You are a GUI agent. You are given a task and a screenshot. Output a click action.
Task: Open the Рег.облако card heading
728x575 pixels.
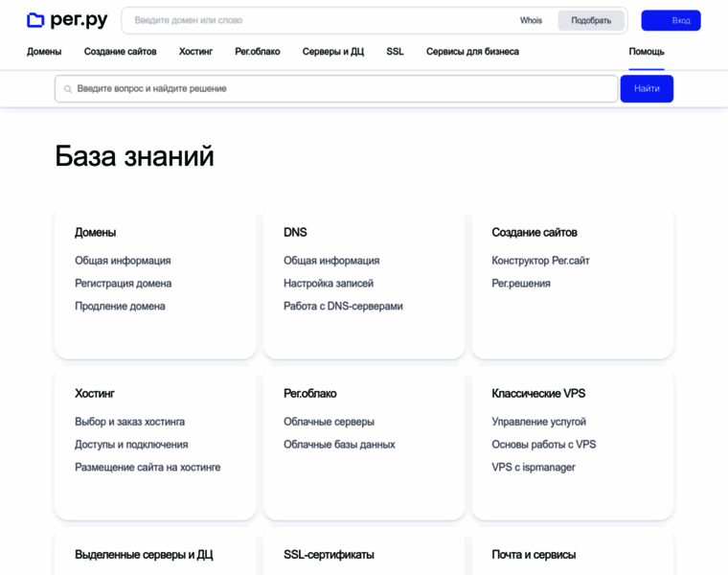pyautogui.click(x=310, y=394)
